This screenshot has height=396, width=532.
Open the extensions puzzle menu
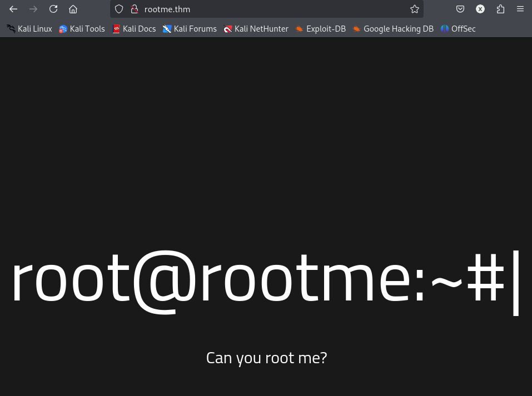point(500,9)
